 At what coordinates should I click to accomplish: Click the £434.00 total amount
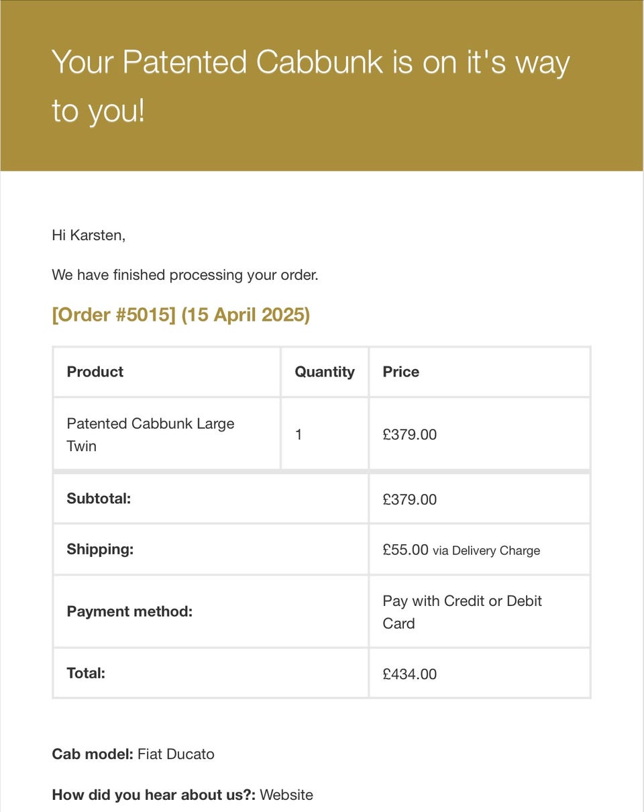pyautogui.click(x=409, y=674)
